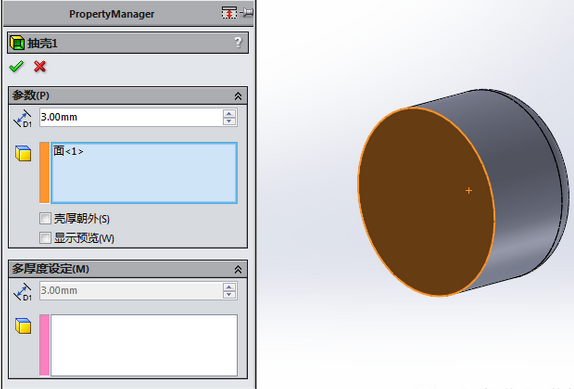Open help for 抽壳1 feature
Viewport: 574px width, 389px height.
click(238, 42)
